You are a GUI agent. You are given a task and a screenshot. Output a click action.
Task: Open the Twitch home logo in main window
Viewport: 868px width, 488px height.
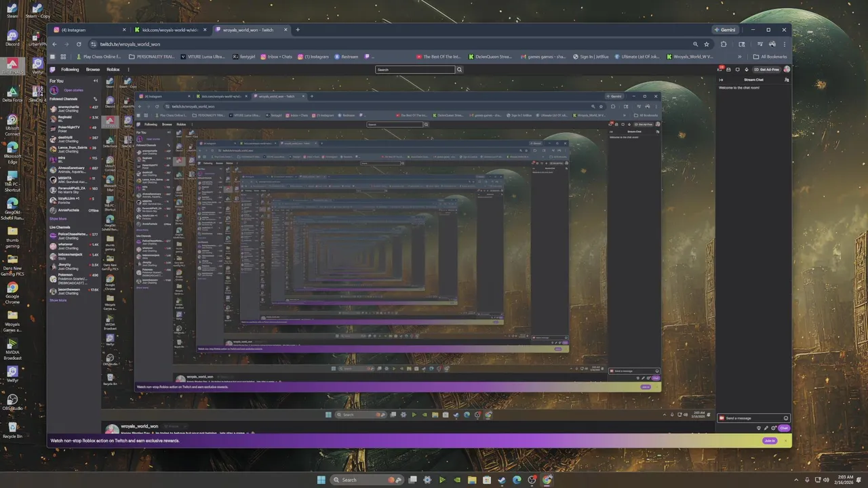pos(54,69)
